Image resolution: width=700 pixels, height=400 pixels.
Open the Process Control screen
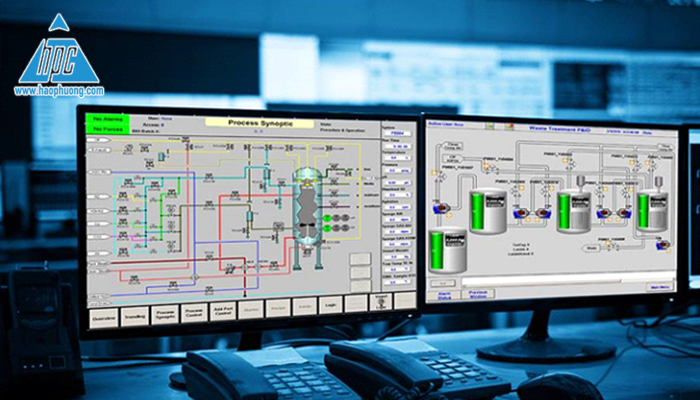194,313
